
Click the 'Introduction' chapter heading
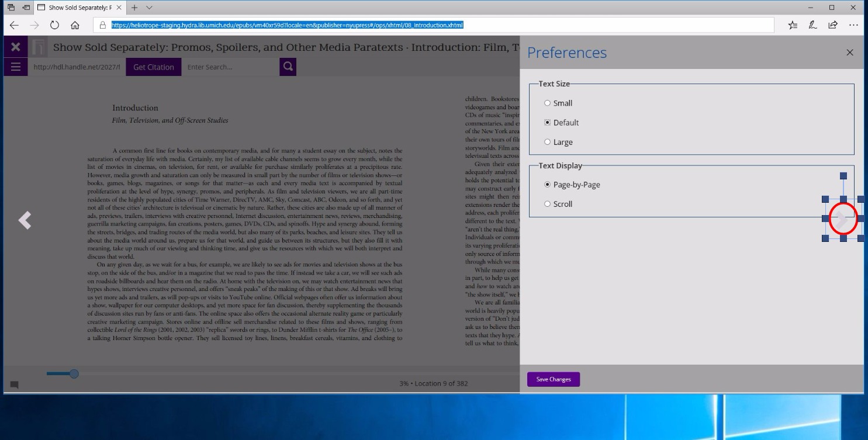pos(135,108)
